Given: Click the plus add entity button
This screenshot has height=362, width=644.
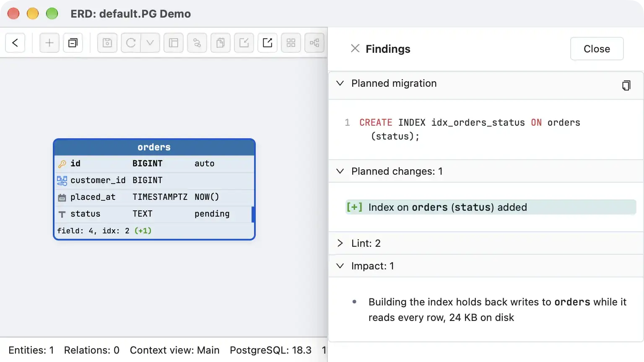Looking at the screenshot, I should coord(49,43).
